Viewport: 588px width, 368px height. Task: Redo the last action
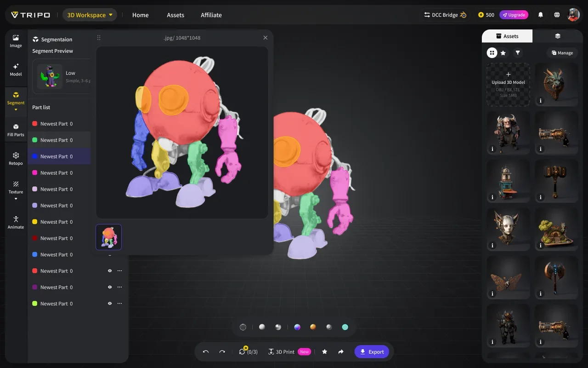coord(222,352)
